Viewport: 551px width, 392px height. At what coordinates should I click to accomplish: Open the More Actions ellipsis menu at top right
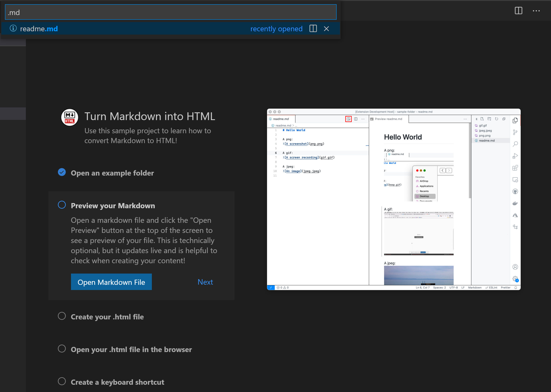coord(536,11)
